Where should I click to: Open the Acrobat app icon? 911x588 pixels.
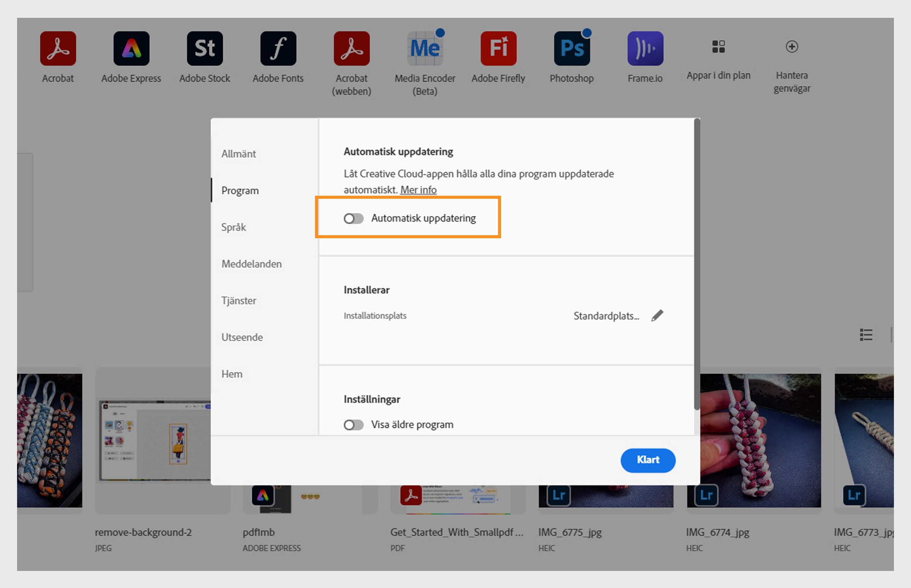[x=58, y=48]
